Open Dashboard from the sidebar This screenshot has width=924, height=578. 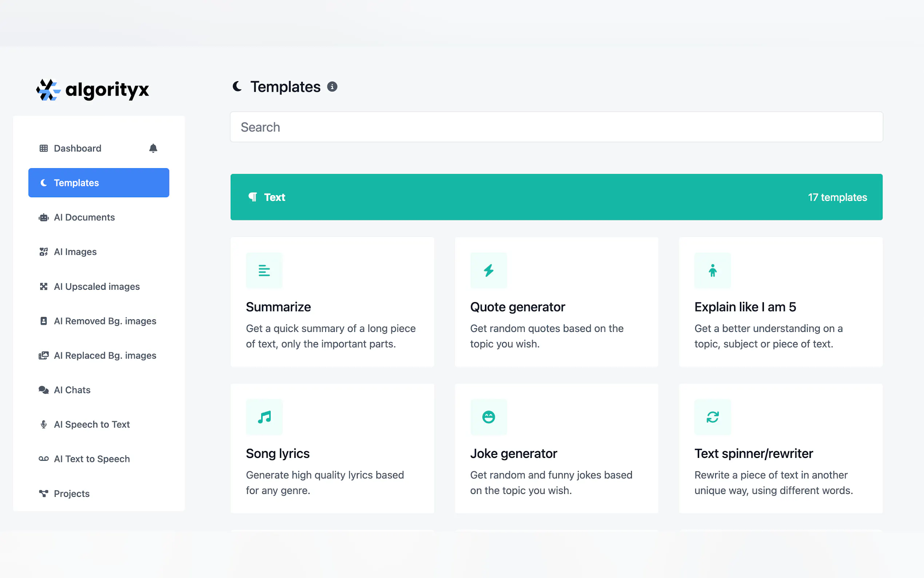77,149
